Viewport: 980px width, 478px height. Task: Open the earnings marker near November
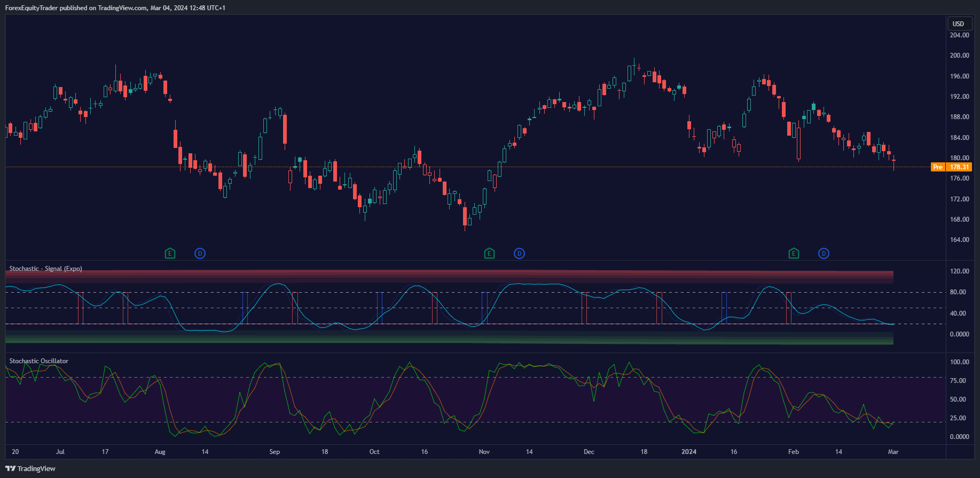pyautogui.click(x=489, y=253)
